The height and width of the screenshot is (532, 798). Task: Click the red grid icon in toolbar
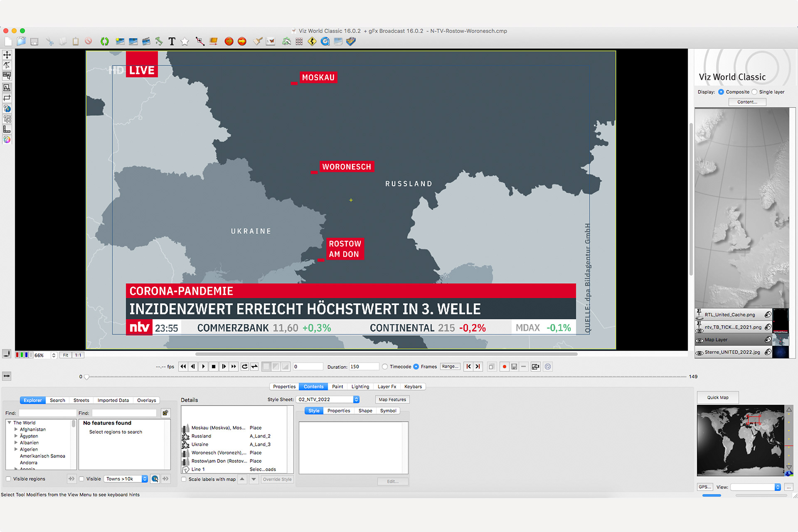[299, 42]
